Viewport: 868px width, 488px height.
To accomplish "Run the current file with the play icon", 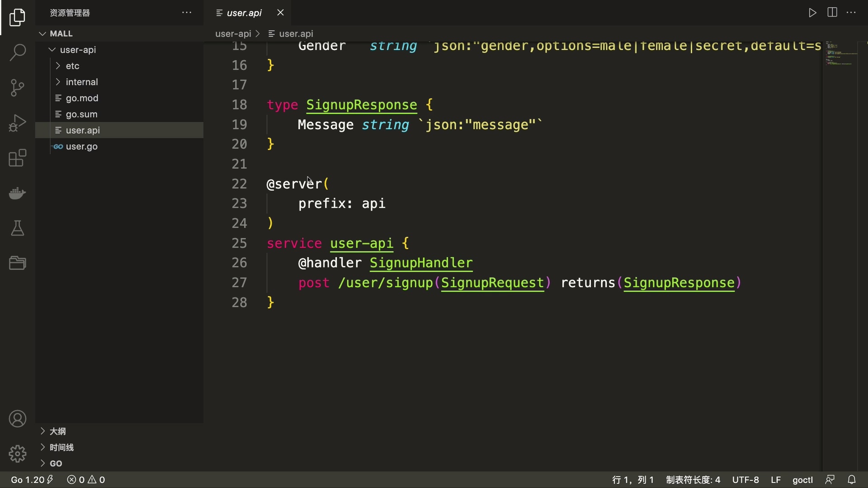I will coord(812,13).
